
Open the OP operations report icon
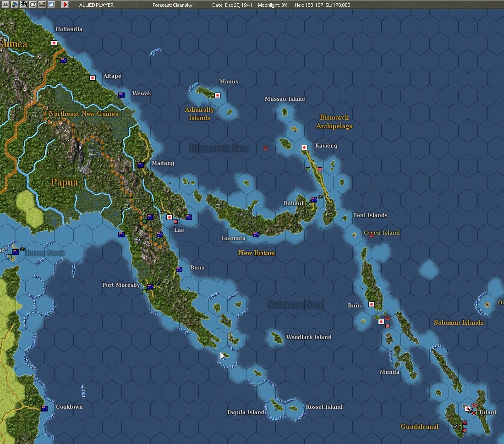click(x=33, y=4)
